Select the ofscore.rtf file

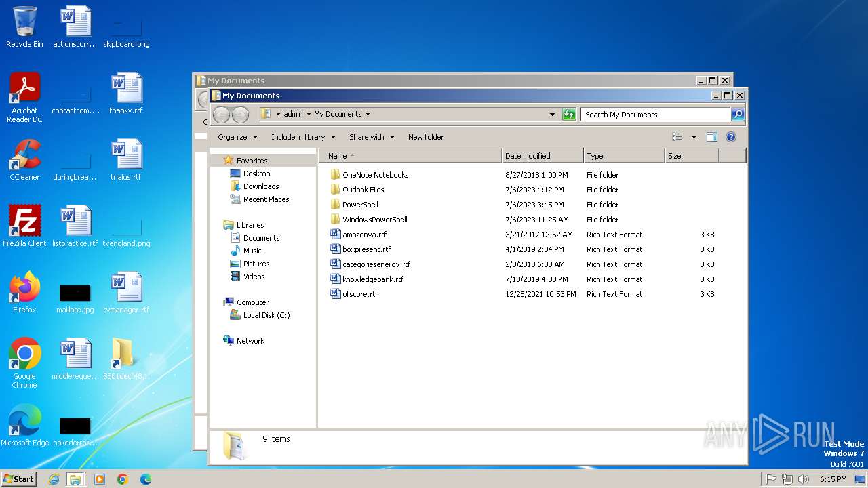pyautogui.click(x=353, y=294)
